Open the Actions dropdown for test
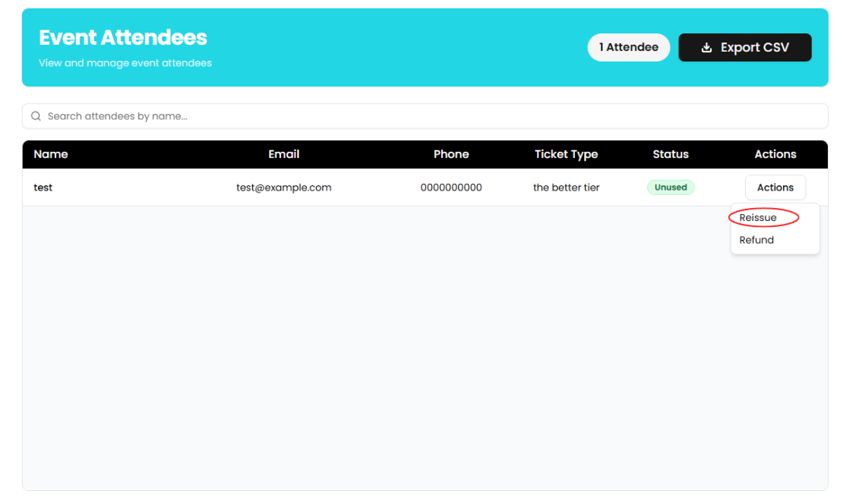Viewport: 856px width, 504px height. tap(775, 187)
